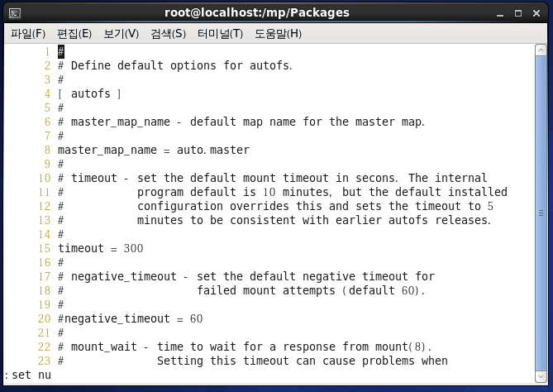Open the 터미널(T) menu
The image size is (553, 392).
coord(220,34)
